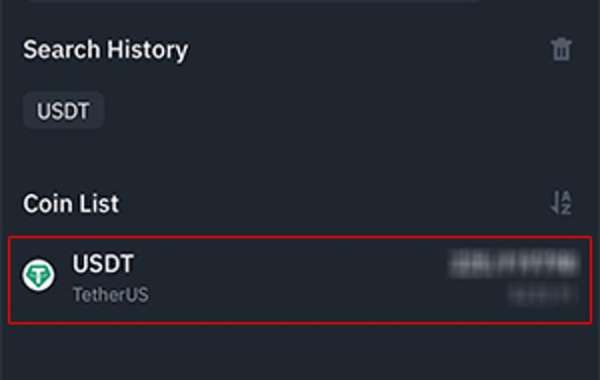Viewport: 600px width, 380px height.
Task: Tap the USDT chip in Search History
Action: coord(64,110)
